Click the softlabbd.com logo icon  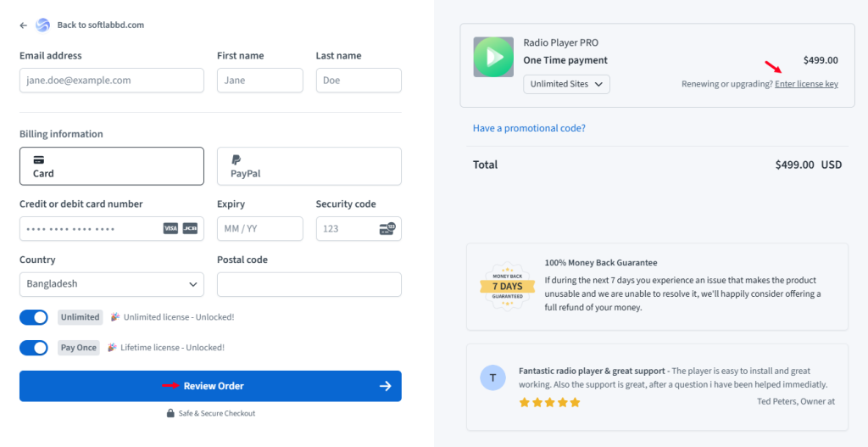pos(42,25)
